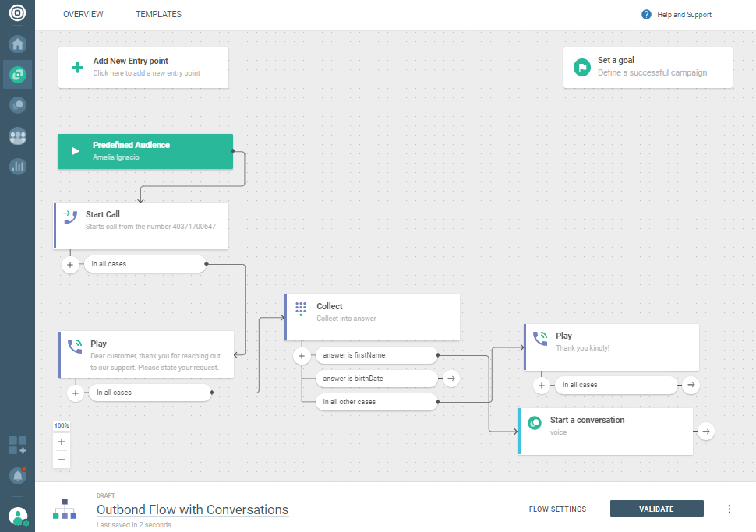Viewport: 756px width, 532px height.
Task: Switch to the Overview tab
Action: pyautogui.click(x=83, y=15)
